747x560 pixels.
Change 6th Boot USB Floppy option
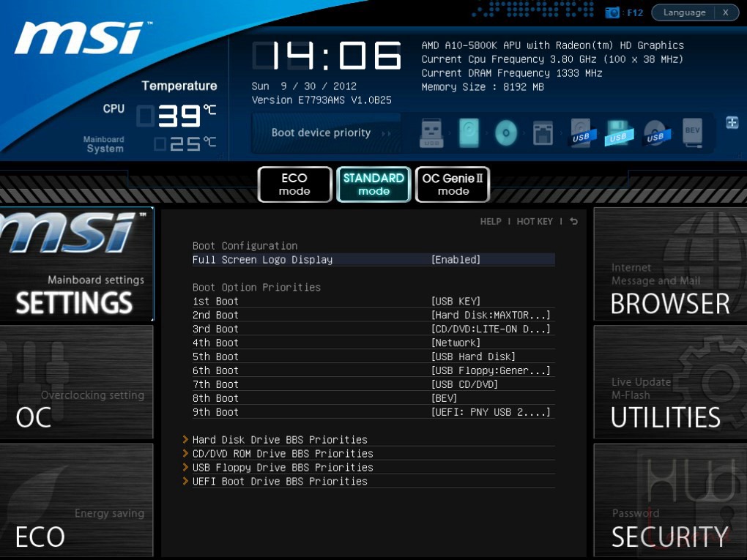pyautogui.click(x=491, y=370)
